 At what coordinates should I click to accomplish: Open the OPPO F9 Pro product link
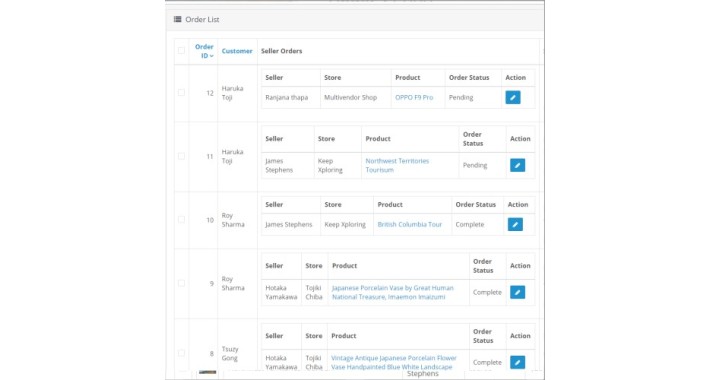click(x=414, y=97)
